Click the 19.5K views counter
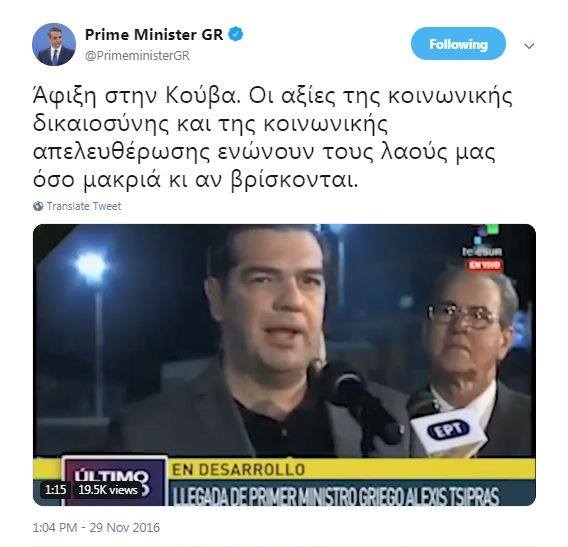Viewport: 568px width, 547px height. click(x=108, y=490)
